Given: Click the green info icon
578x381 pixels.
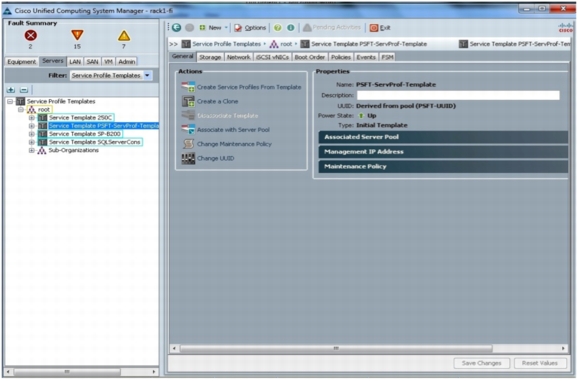Looking at the screenshot, I should [x=290, y=28].
